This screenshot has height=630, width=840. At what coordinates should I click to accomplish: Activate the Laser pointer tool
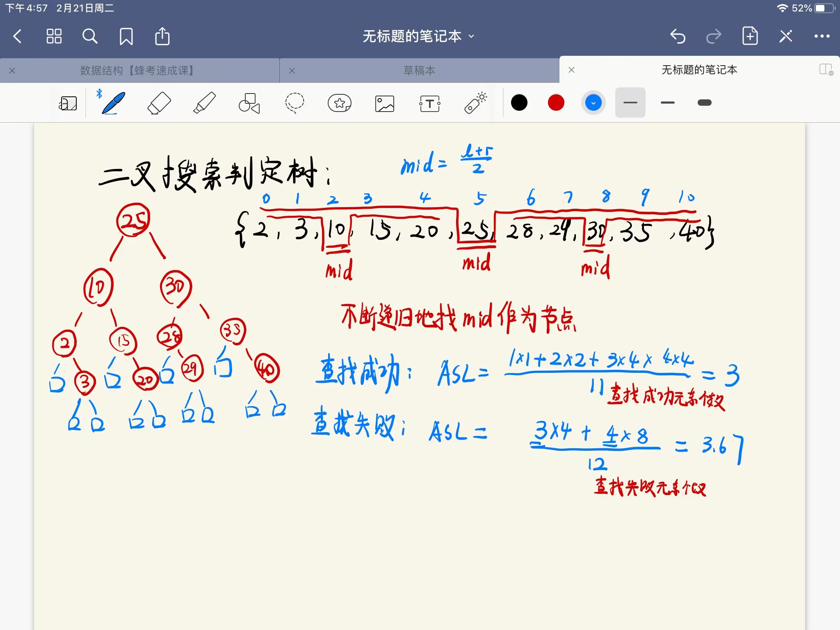[x=475, y=103]
